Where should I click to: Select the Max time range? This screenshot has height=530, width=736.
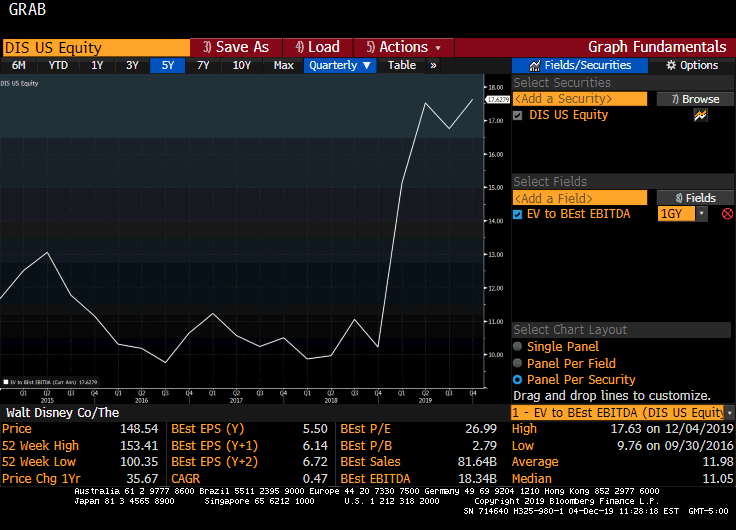(284, 65)
